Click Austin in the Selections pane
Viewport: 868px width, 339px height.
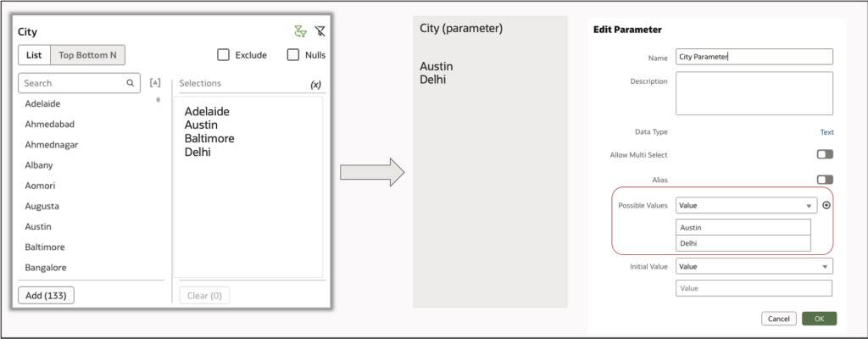point(201,125)
